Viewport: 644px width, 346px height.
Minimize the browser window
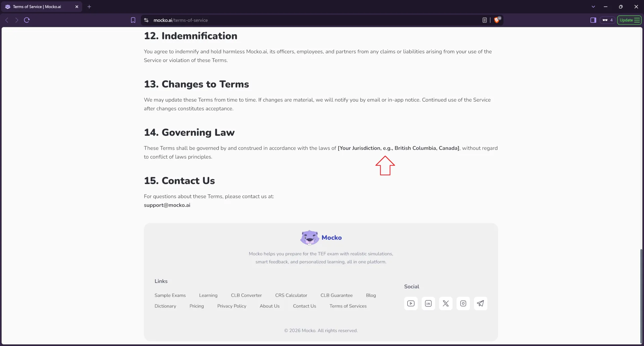coord(605,7)
